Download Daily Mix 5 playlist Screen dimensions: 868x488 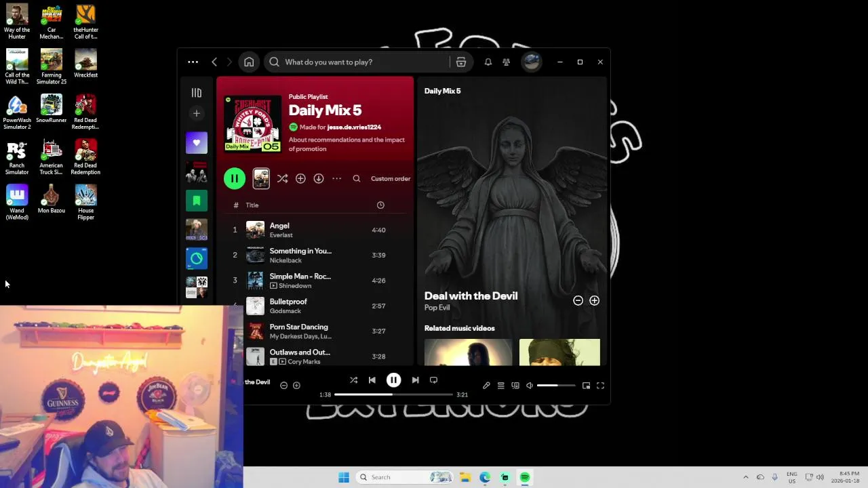pos(319,178)
